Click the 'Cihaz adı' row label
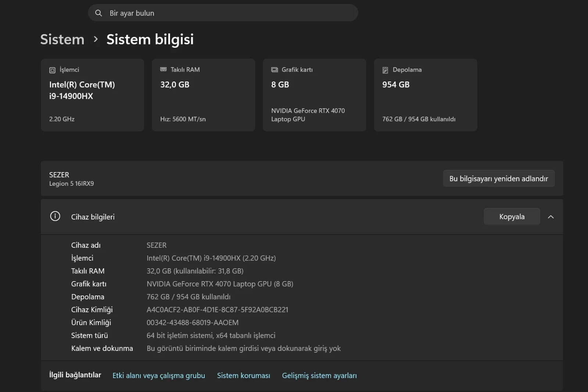The image size is (588, 392). coord(86,245)
